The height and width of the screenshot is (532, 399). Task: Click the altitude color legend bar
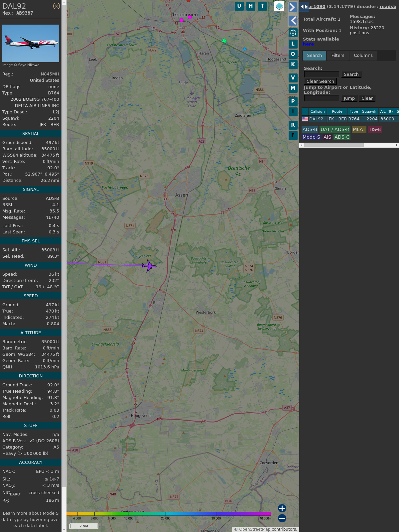[x=169, y=514]
